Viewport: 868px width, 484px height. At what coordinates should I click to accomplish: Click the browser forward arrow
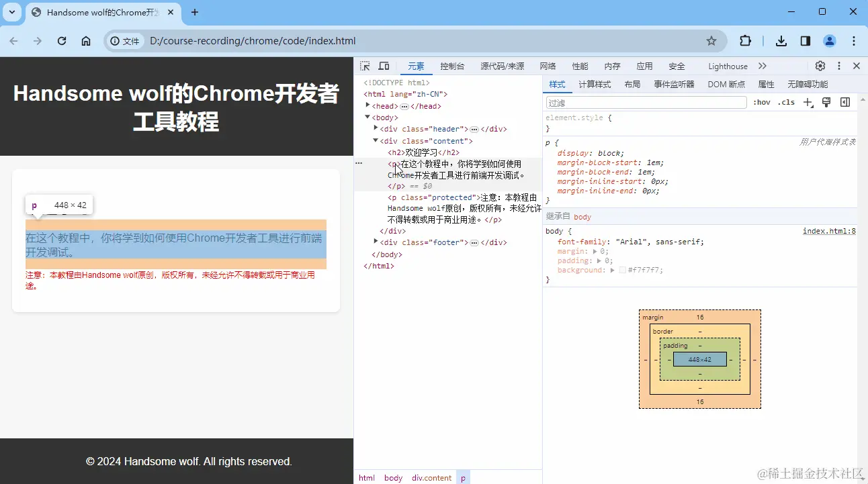click(x=38, y=41)
